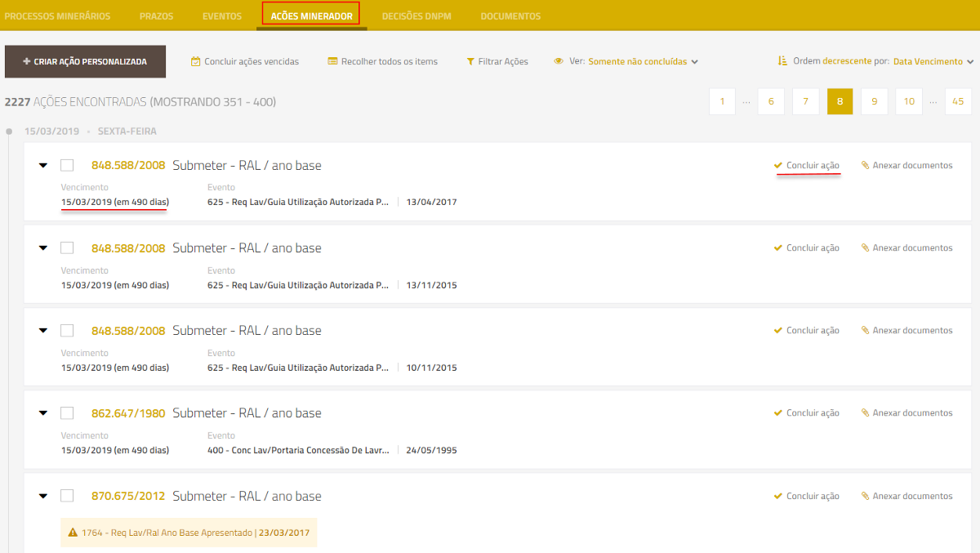The width and height of the screenshot is (980, 553).
Task: Click Concluir ações vencidas link
Action: [252, 61]
